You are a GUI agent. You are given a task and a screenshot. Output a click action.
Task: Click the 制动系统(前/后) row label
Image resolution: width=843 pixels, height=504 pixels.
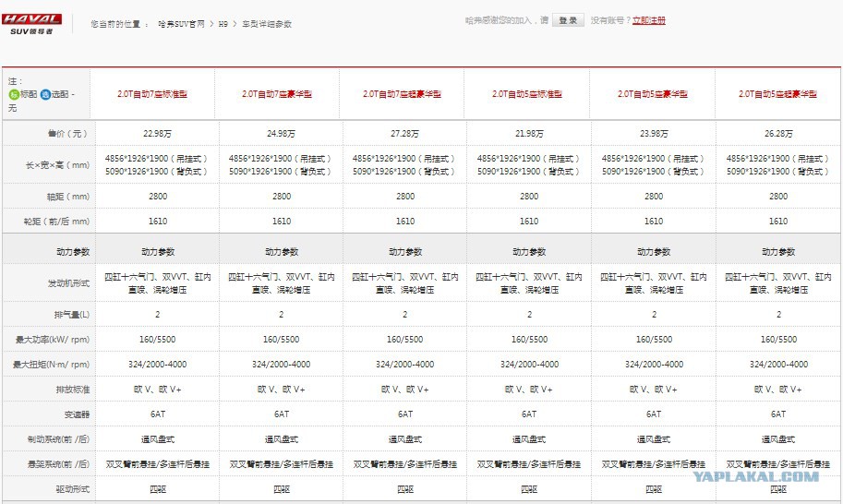(x=58, y=439)
